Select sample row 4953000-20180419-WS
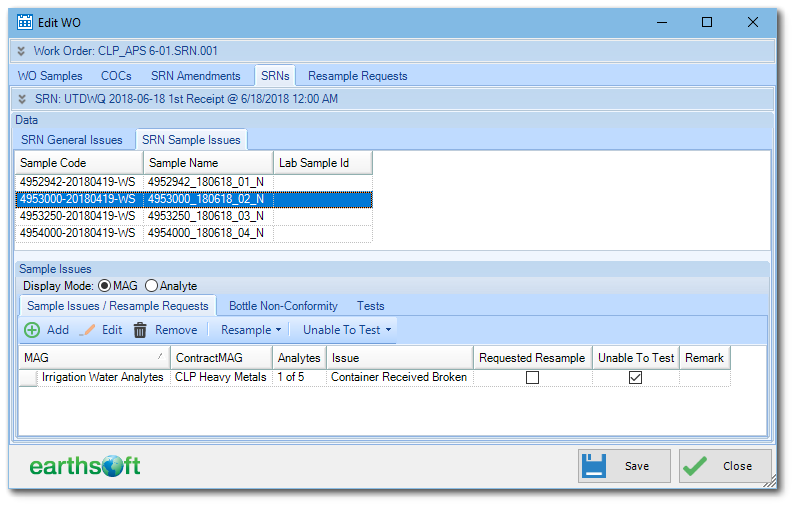The height and width of the screenshot is (505, 793). (194, 199)
